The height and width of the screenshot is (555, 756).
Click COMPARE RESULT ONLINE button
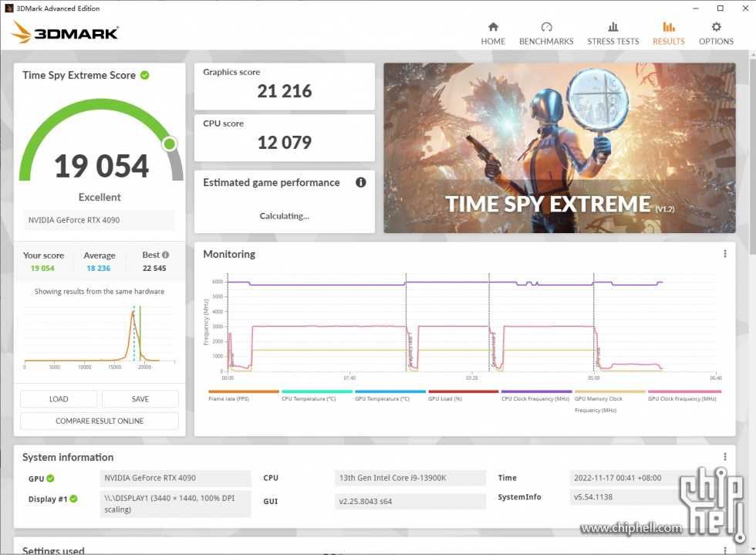pos(100,421)
